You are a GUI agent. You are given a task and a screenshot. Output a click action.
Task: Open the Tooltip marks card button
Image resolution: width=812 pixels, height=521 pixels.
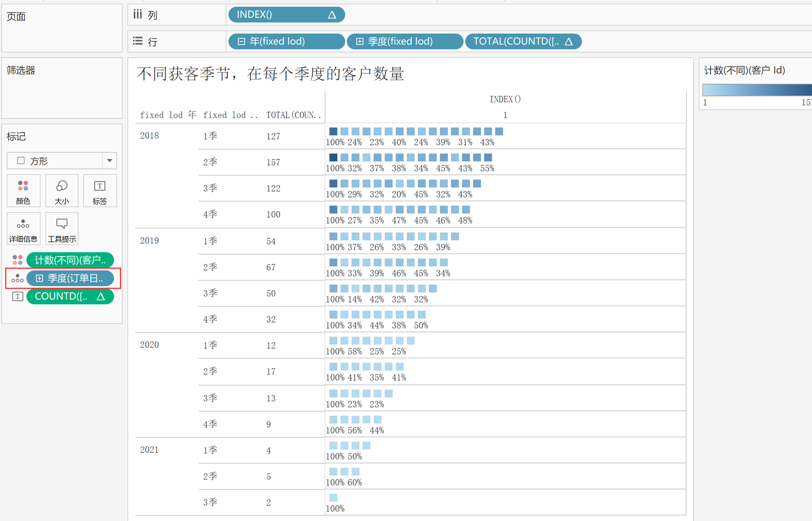coord(62,229)
